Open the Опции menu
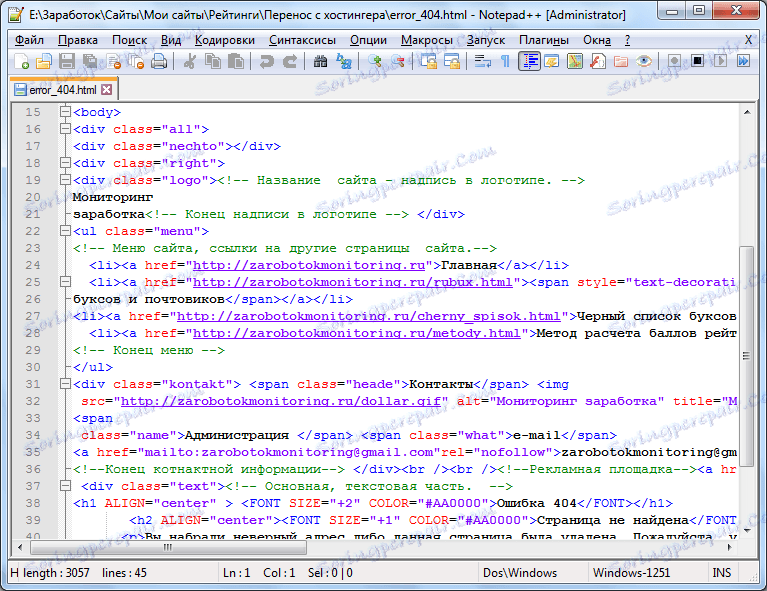The width and height of the screenshot is (767, 591). pyautogui.click(x=368, y=40)
